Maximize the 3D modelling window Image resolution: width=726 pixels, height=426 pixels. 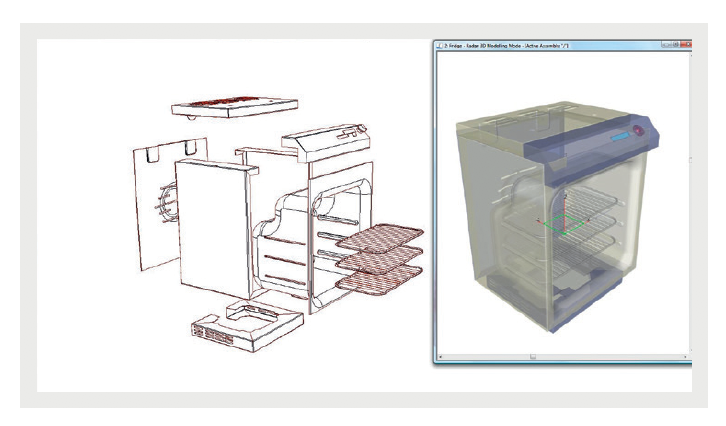(676, 44)
